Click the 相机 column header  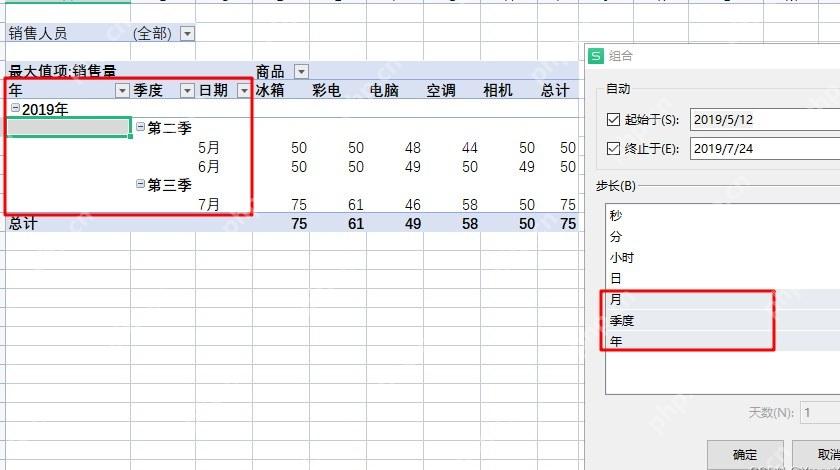tap(498, 90)
